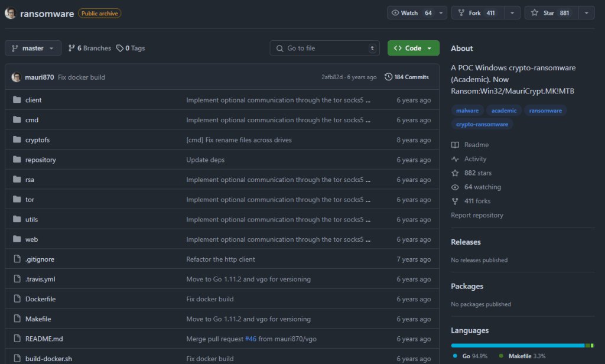This screenshot has width=605, height=364.
Task: Click the Go language bar segment
Action: (517, 345)
